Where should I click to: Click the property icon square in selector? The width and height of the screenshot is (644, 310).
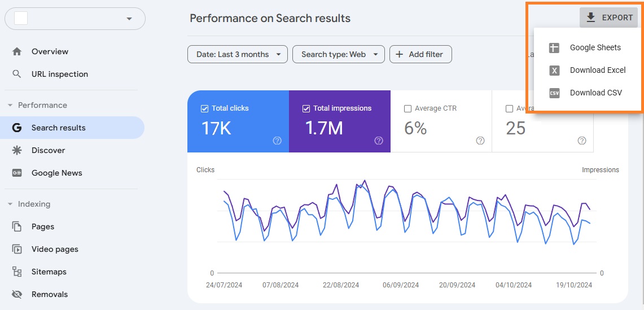[21, 19]
